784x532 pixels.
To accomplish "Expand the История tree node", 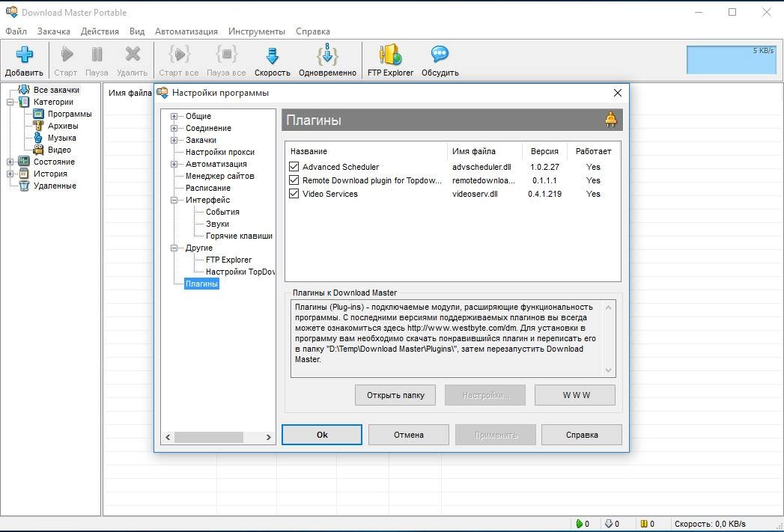I will click(10, 174).
